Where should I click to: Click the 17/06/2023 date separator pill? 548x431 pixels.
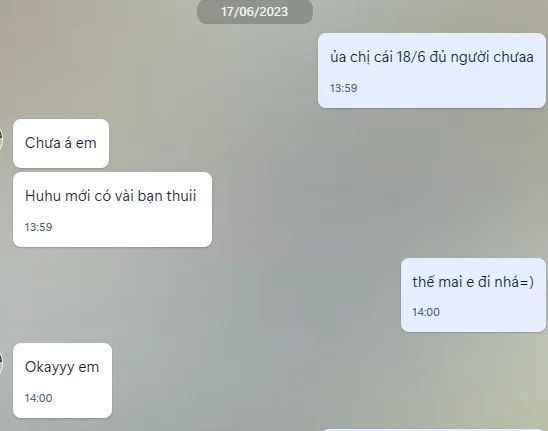pos(255,12)
